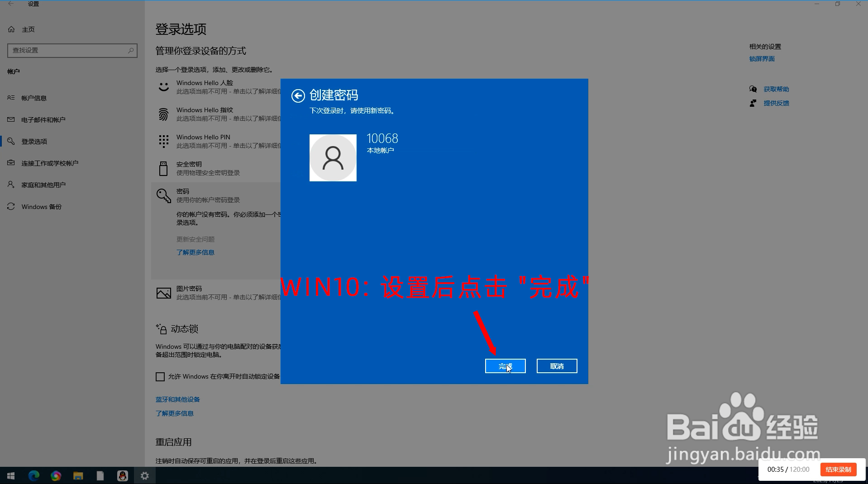
Task: Click the 10068 account name
Action: click(x=382, y=138)
